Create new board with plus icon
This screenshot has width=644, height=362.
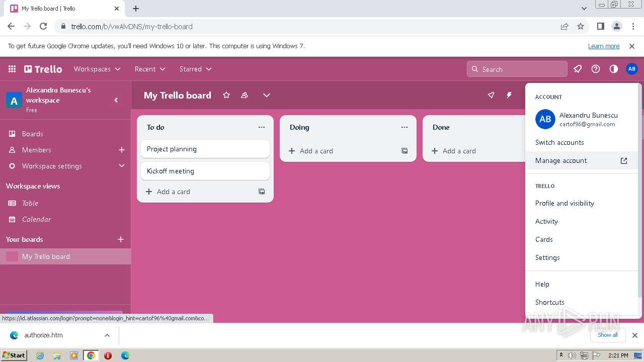(x=121, y=239)
